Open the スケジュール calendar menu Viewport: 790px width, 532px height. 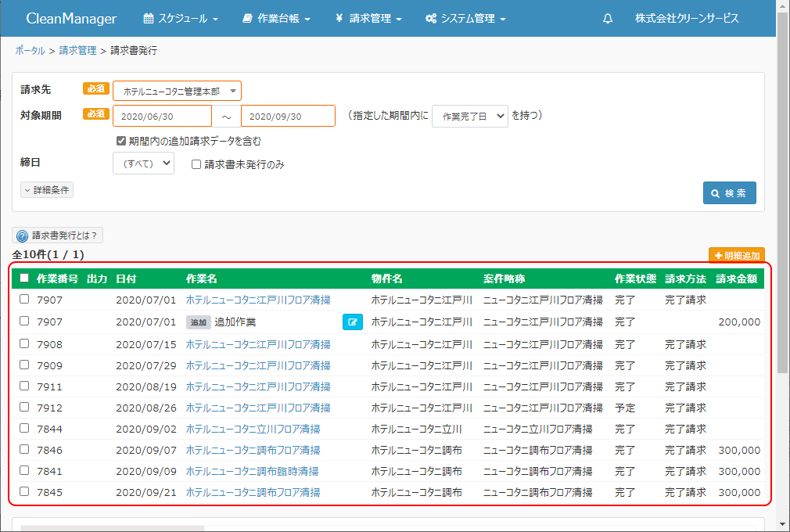pyautogui.click(x=181, y=19)
